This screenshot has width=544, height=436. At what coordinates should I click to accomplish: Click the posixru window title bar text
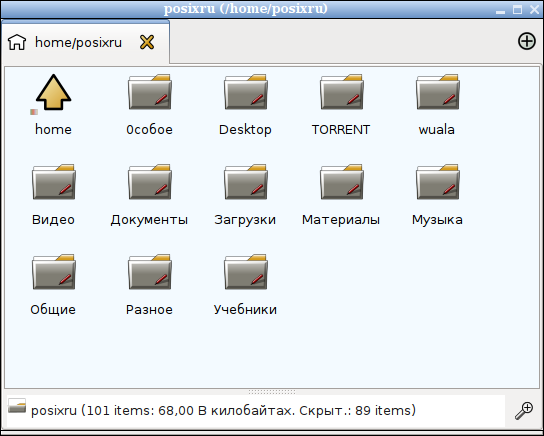click(x=246, y=9)
